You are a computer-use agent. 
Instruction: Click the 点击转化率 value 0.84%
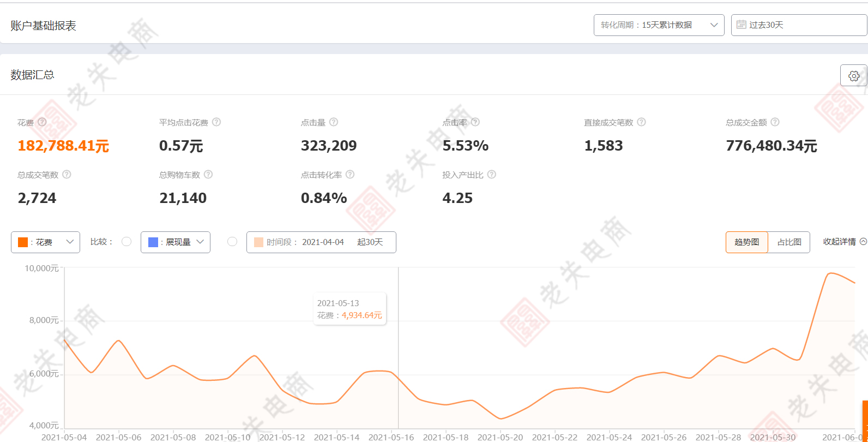pos(324,198)
